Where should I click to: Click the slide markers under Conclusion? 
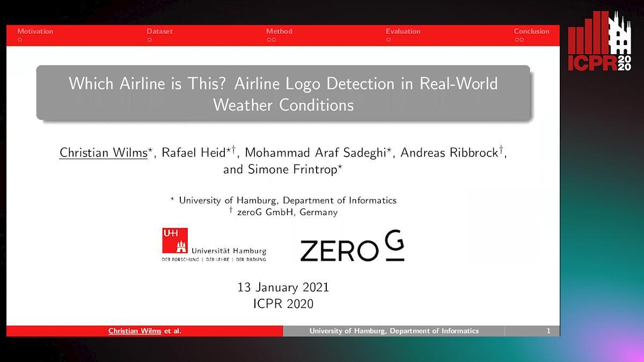pyautogui.click(x=518, y=40)
